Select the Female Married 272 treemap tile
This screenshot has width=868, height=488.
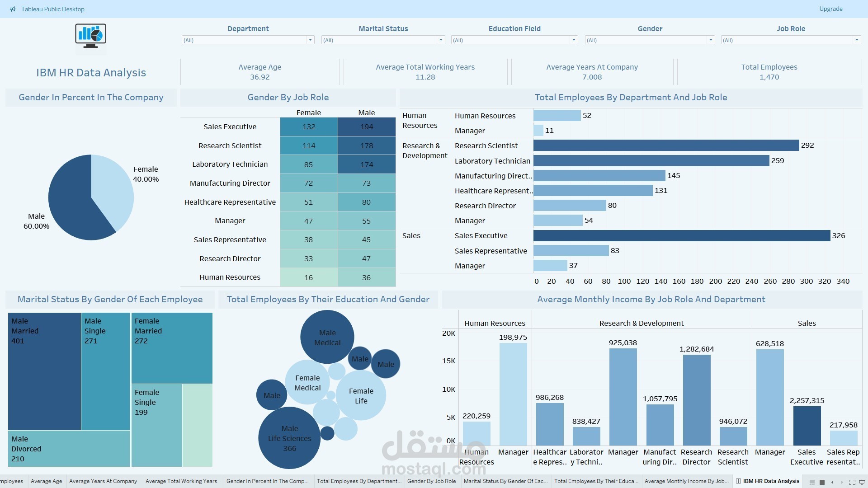(x=172, y=348)
